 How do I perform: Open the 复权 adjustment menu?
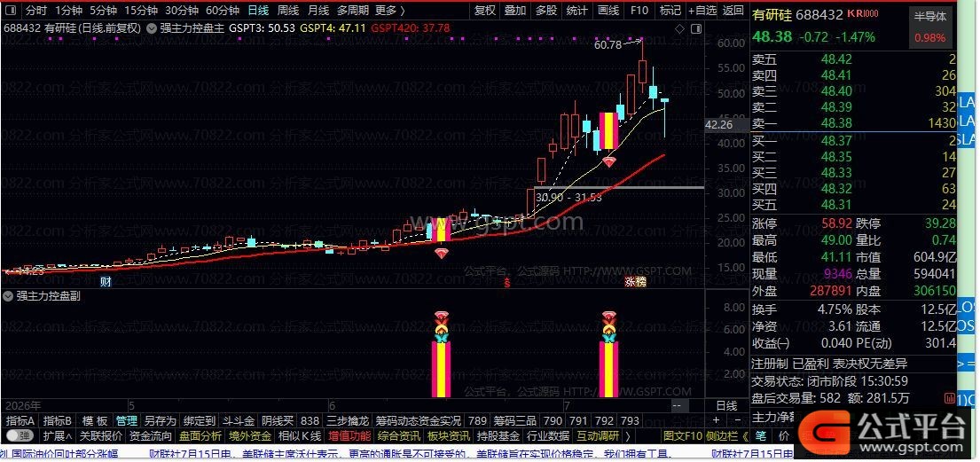pos(485,10)
